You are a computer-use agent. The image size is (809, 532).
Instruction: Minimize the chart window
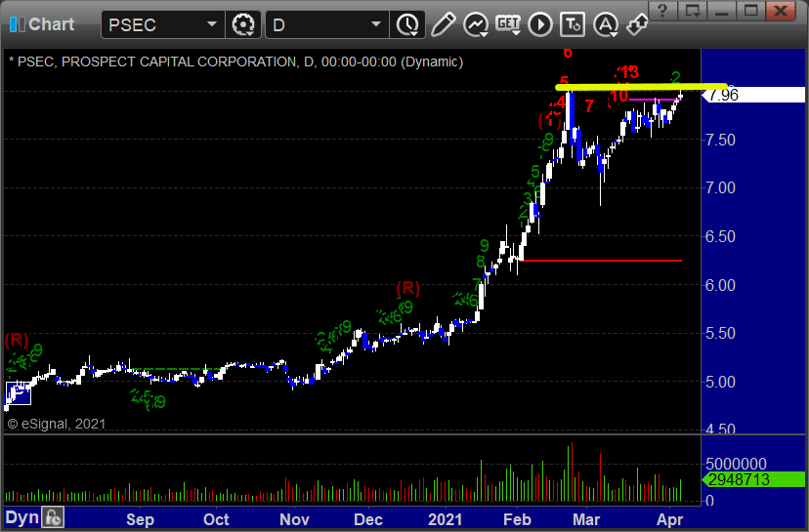coord(722,11)
